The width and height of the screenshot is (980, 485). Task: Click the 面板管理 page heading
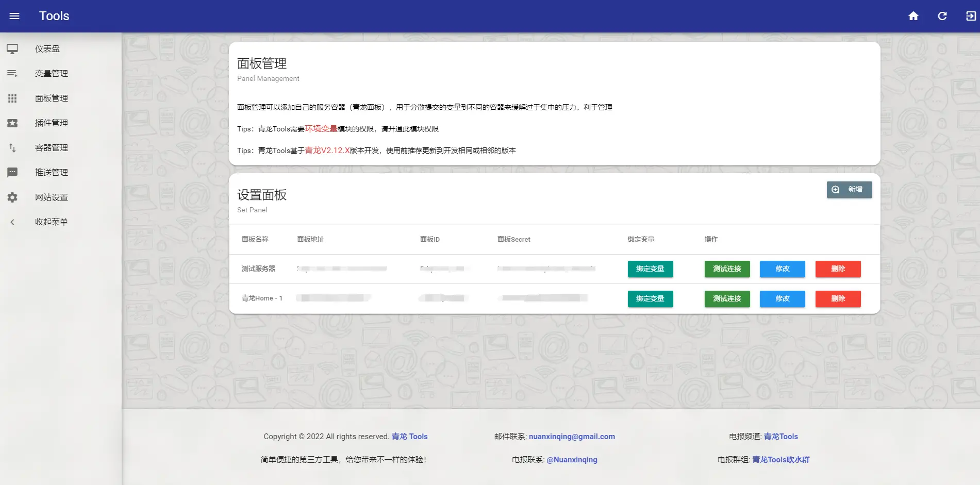coord(262,63)
